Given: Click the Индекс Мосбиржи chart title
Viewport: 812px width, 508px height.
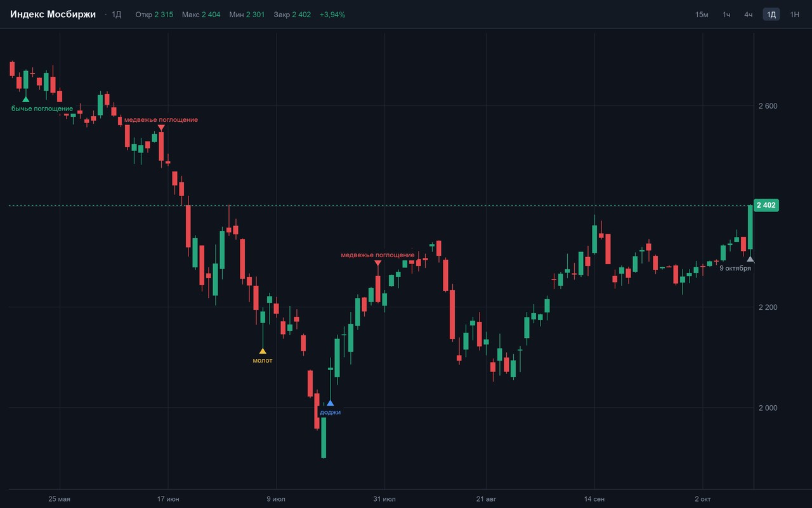Looking at the screenshot, I should [x=53, y=14].
